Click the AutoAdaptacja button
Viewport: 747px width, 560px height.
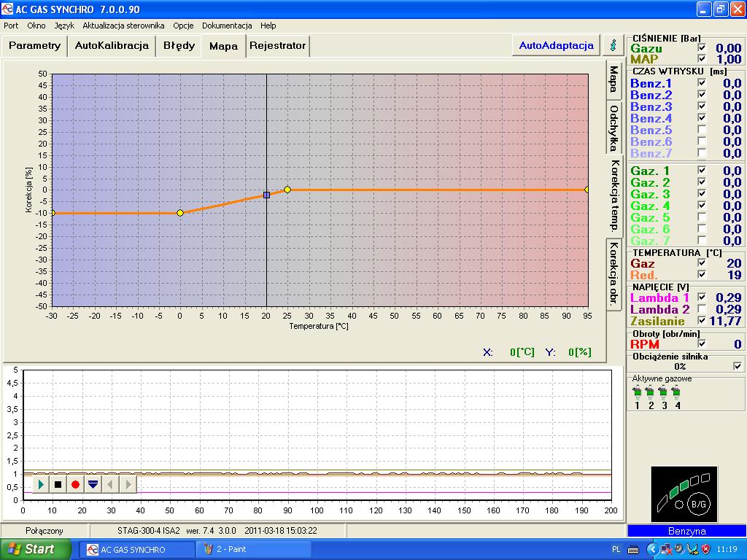[556, 45]
